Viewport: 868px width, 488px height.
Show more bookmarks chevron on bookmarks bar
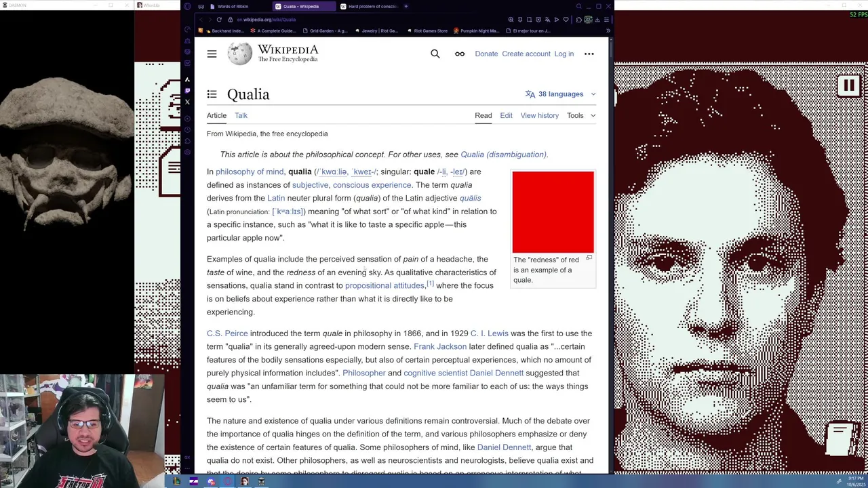tap(608, 30)
